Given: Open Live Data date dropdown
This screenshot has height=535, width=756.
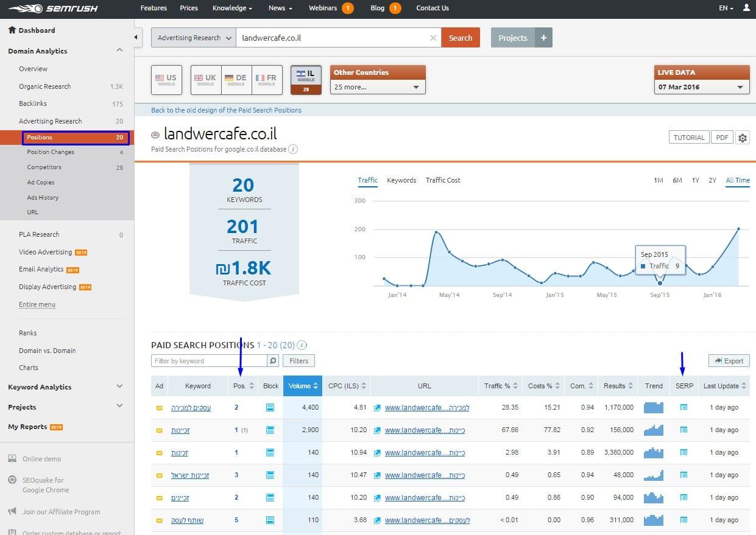Looking at the screenshot, I should tap(701, 87).
